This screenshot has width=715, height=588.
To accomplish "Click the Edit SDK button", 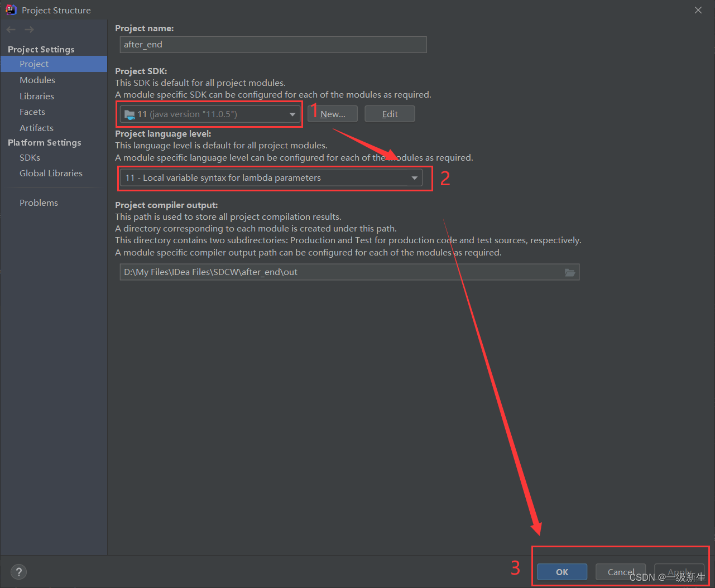I will point(390,114).
